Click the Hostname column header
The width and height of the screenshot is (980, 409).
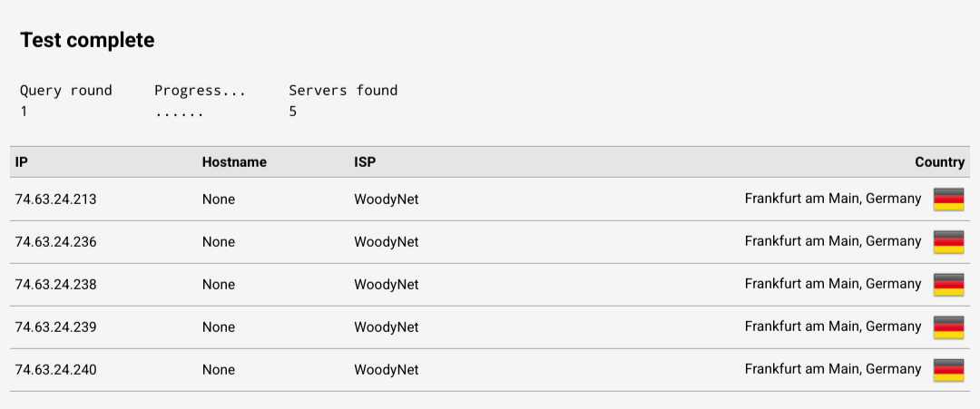pyautogui.click(x=234, y=162)
